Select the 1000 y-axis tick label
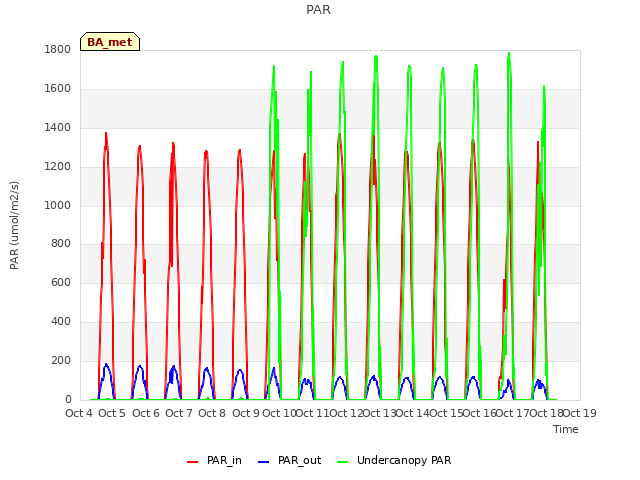Viewport: 640px width, 480px height. tap(58, 205)
